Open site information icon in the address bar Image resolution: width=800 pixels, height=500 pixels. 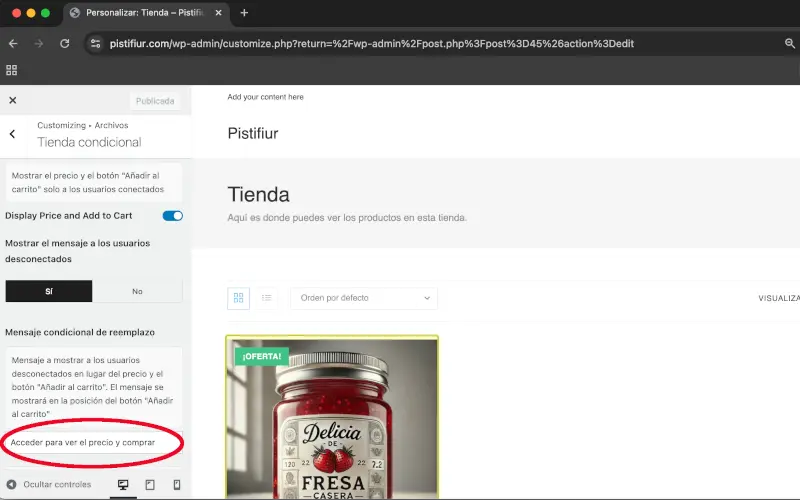[x=95, y=44]
